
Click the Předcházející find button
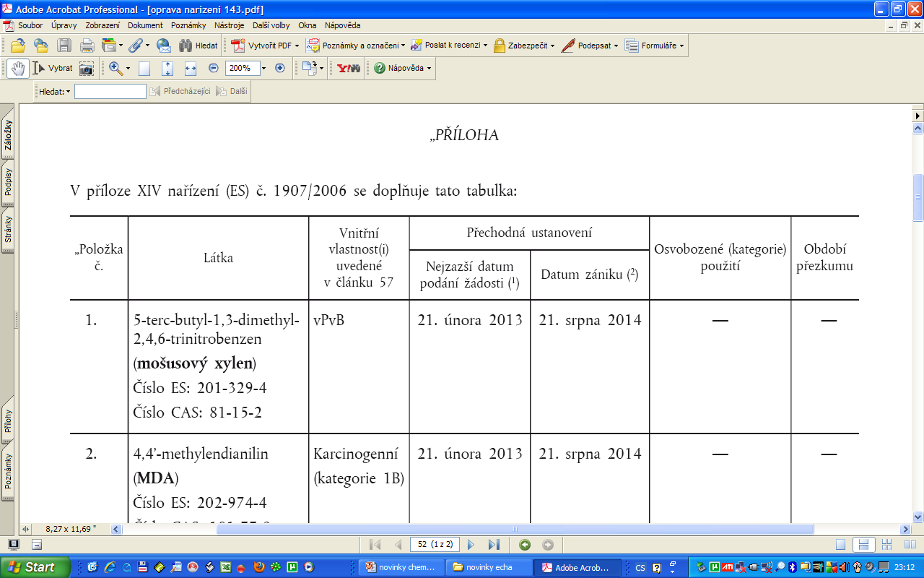[180, 92]
